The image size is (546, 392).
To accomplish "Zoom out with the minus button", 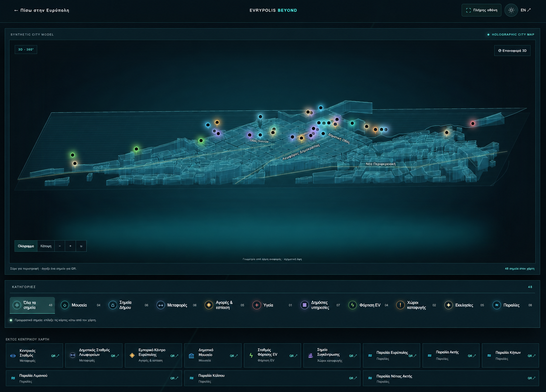I will [60, 246].
